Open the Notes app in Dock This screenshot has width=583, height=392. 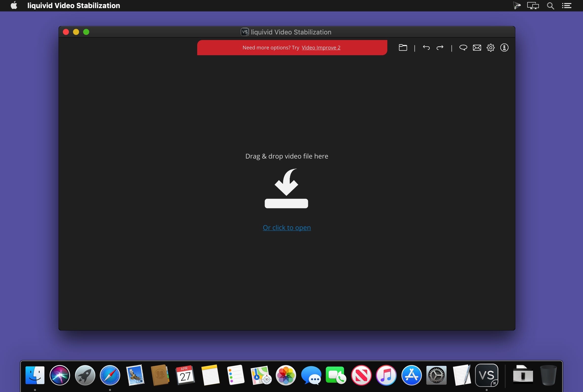click(x=210, y=375)
